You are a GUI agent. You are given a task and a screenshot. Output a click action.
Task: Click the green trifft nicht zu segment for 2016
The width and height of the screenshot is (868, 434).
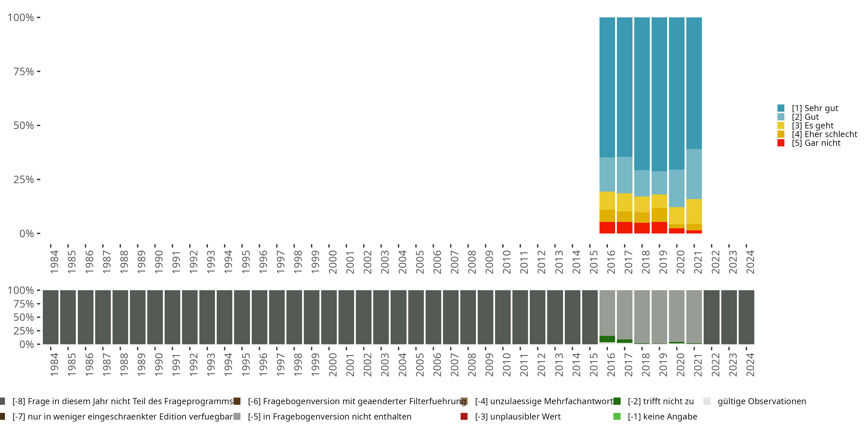607,339
